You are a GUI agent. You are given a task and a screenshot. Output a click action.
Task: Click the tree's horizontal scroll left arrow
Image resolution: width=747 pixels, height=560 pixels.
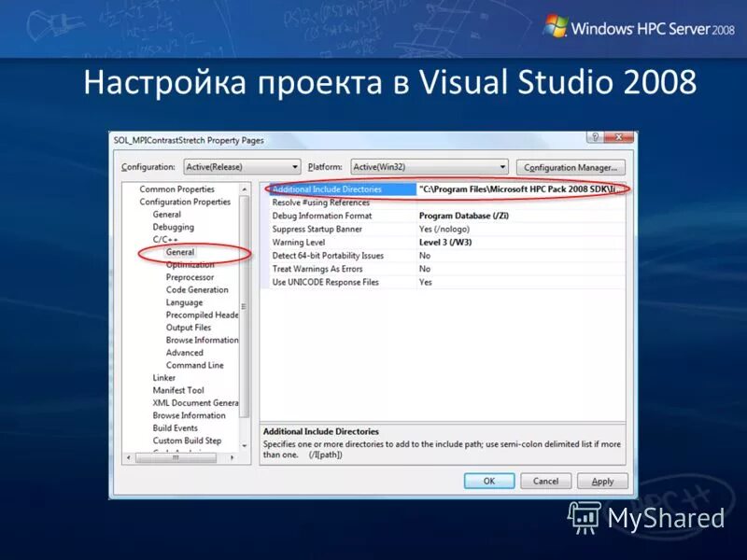(128, 457)
